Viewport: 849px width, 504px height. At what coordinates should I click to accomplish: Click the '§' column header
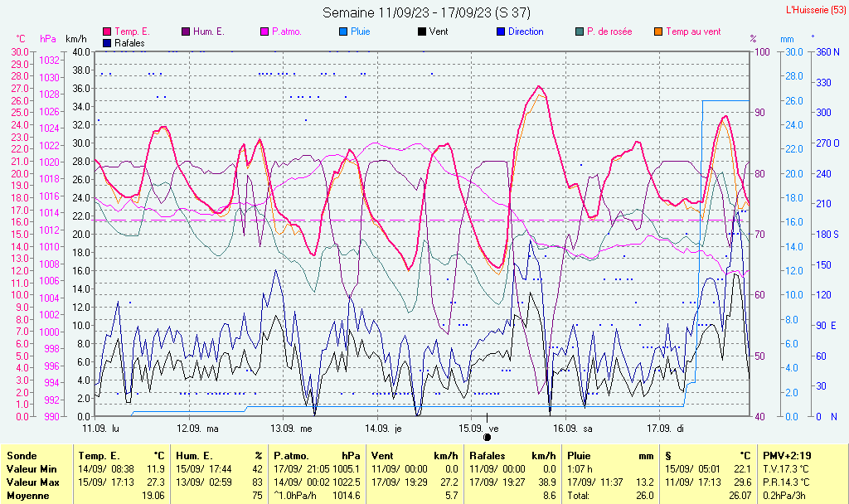669,457
